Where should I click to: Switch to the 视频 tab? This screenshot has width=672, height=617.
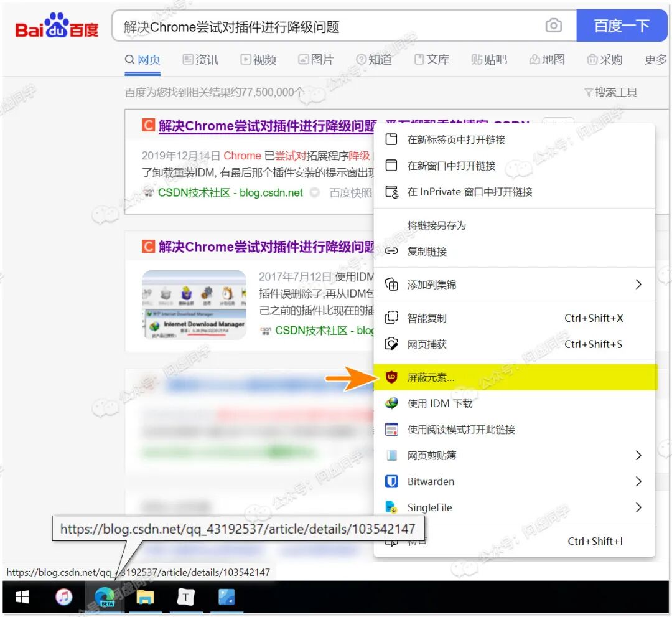(258, 60)
